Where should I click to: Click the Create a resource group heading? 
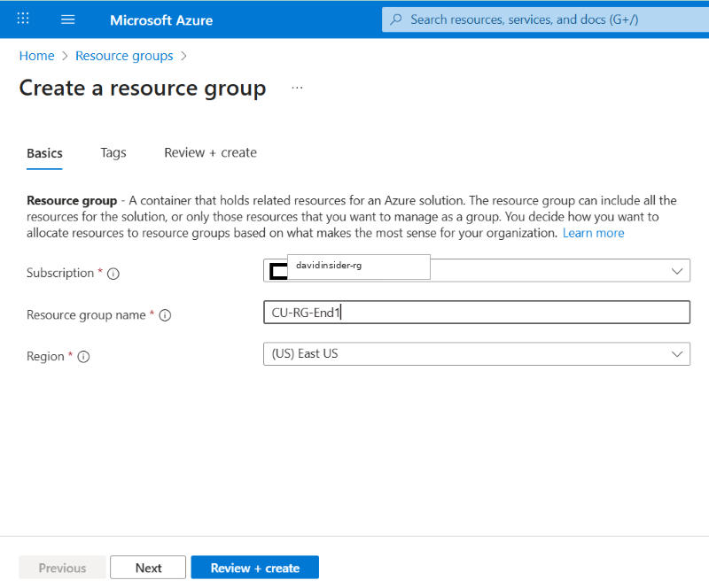tap(143, 89)
